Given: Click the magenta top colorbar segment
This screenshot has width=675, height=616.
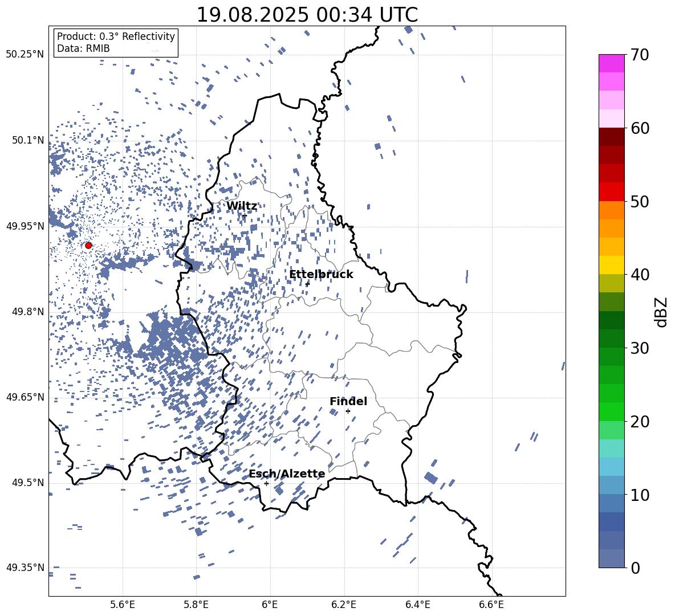Looking at the screenshot, I should click(x=611, y=63).
